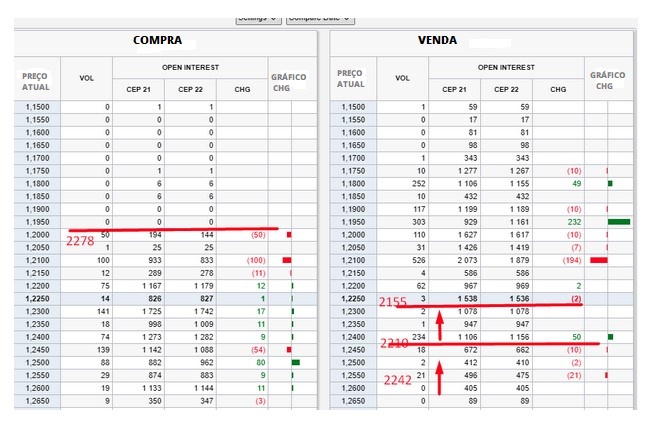Click VENDA CHG value 49

[576, 184]
